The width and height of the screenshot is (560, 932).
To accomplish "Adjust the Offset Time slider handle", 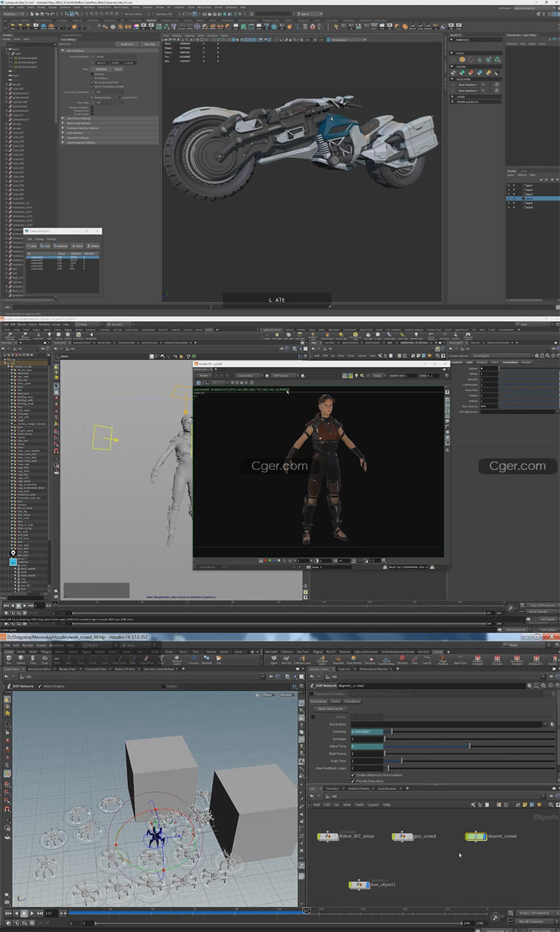I will (470, 746).
